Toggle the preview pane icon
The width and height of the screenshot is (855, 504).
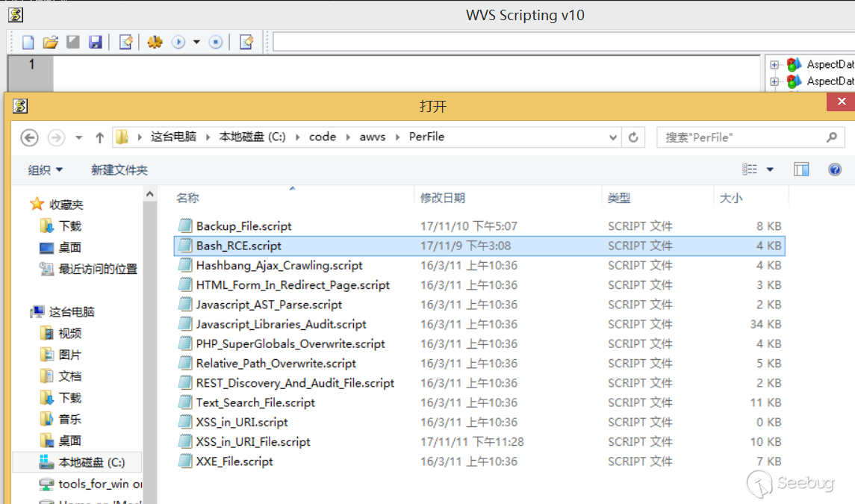pos(801,169)
